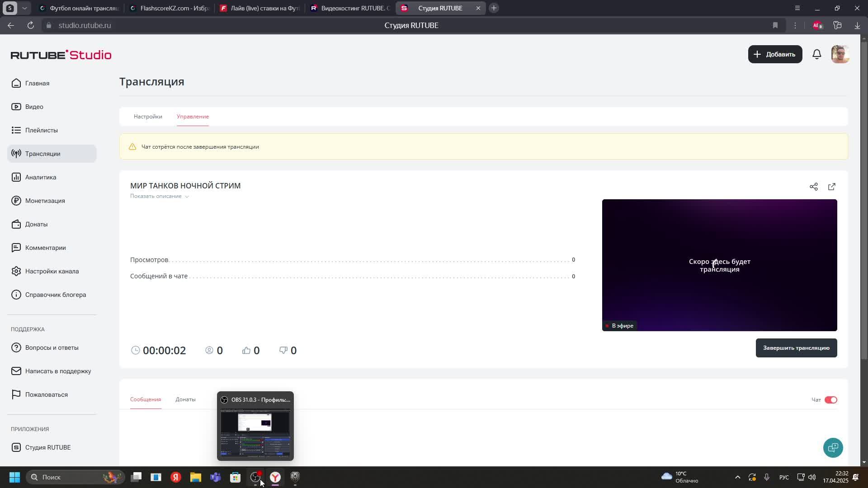This screenshot has width=868, height=488.
Task: Open Настройки канала gear item
Action: click(52, 271)
